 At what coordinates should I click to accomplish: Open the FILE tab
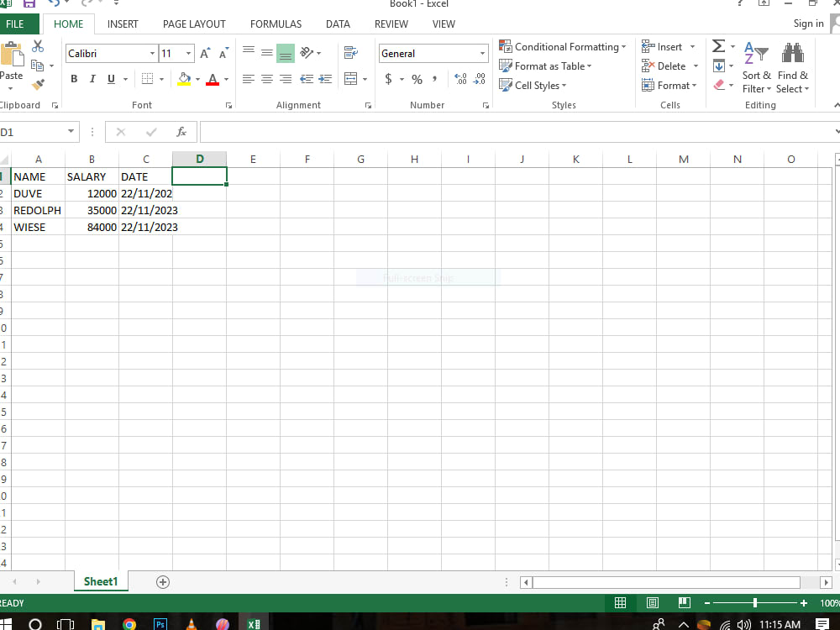coord(15,24)
